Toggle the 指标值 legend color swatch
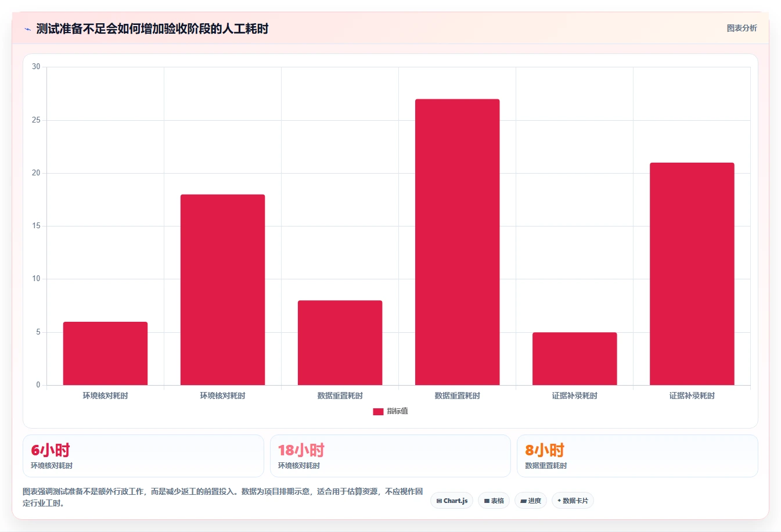 (378, 411)
